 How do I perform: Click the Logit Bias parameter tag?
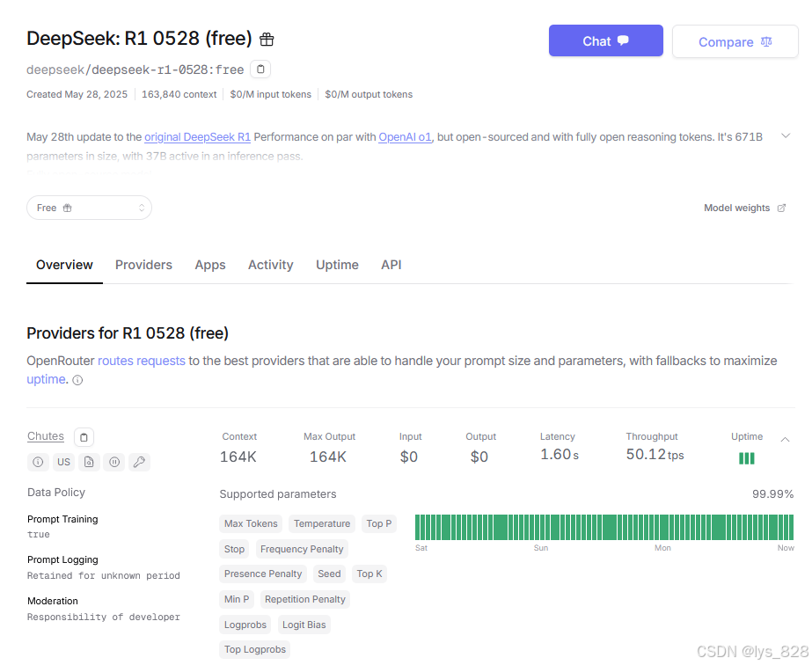click(304, 625)
